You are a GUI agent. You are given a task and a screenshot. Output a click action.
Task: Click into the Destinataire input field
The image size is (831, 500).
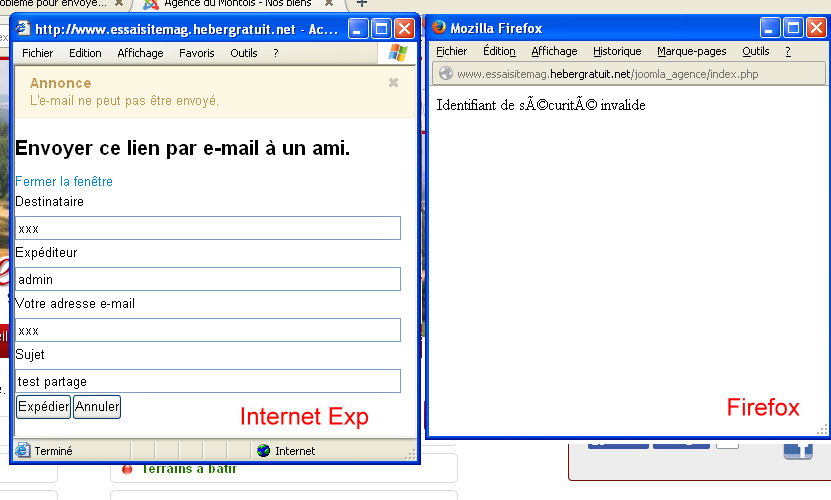click(208, 228)
